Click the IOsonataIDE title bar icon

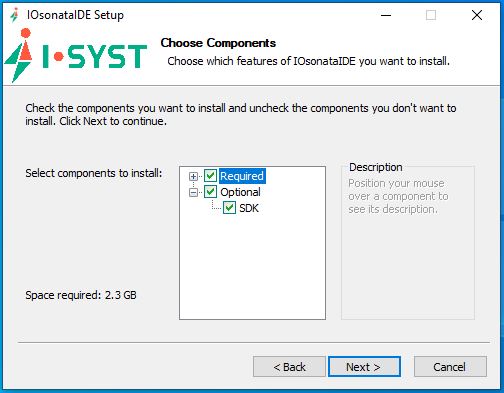click(x=14, y=15)
